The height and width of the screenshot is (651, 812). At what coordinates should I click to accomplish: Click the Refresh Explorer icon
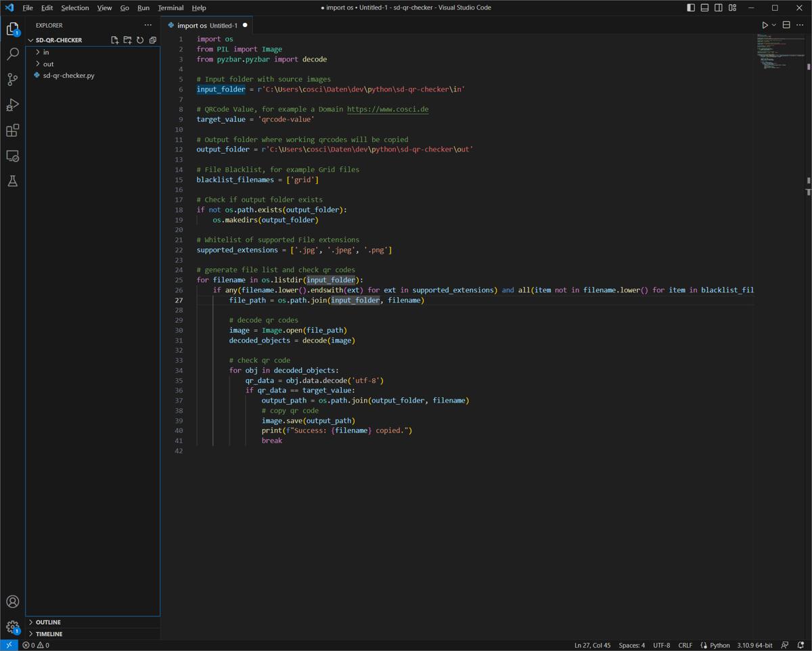[x=140, y=40]
